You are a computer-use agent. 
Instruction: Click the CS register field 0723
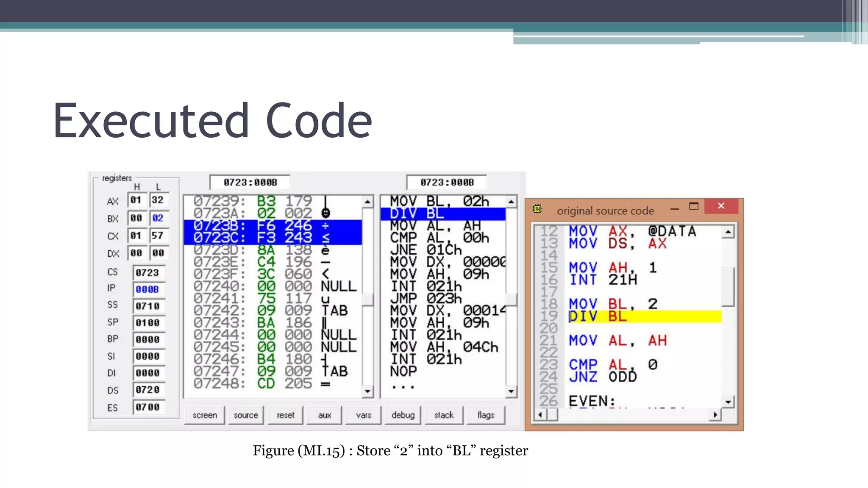tap(148, 273)
